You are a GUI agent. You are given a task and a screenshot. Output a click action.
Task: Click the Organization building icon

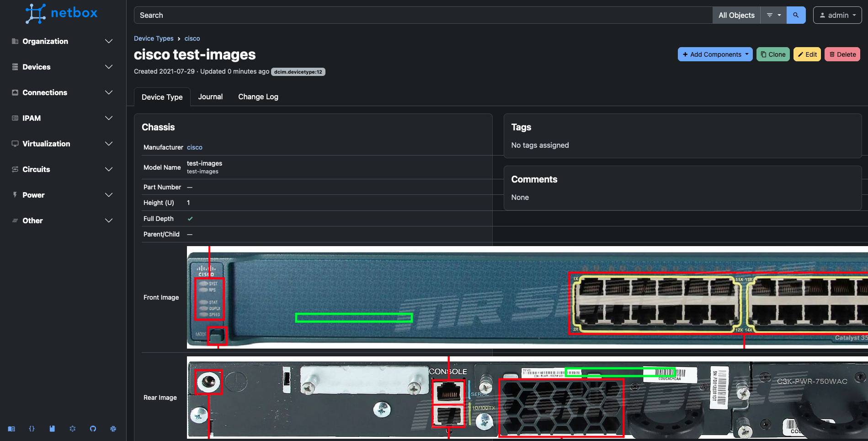(x=15, y=41)
